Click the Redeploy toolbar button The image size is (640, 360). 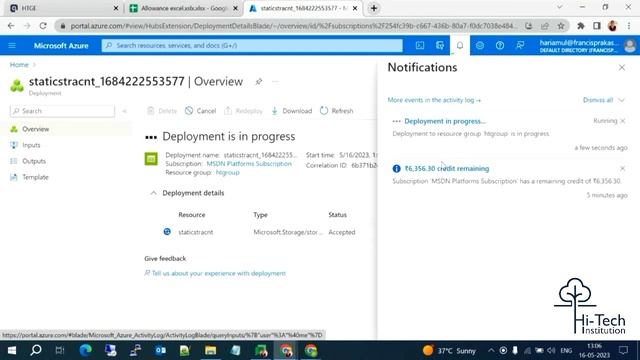click(x=243, y=111)
